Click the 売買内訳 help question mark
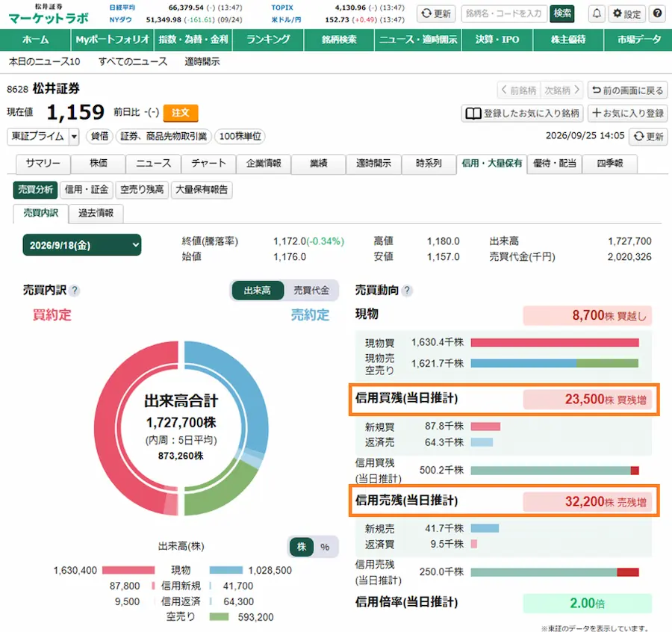 click(74, 291)
